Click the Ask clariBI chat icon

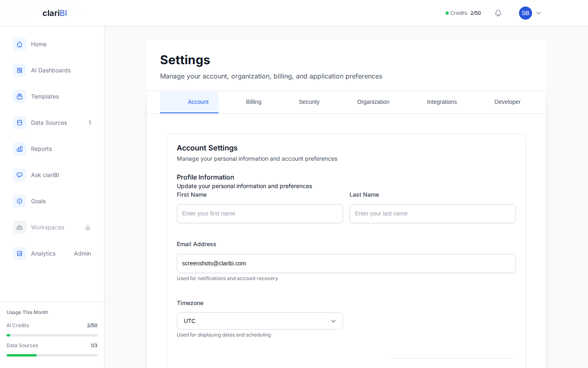(x=20, y=175)
